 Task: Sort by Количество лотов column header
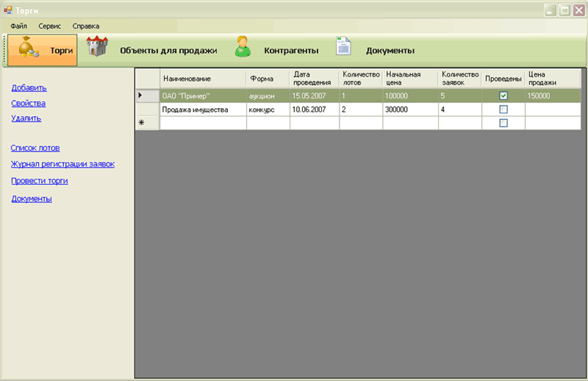pos(361,79)
